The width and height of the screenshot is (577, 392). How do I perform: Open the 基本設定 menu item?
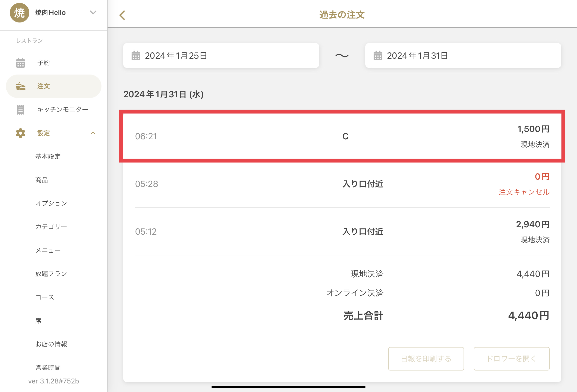[48, 157]
